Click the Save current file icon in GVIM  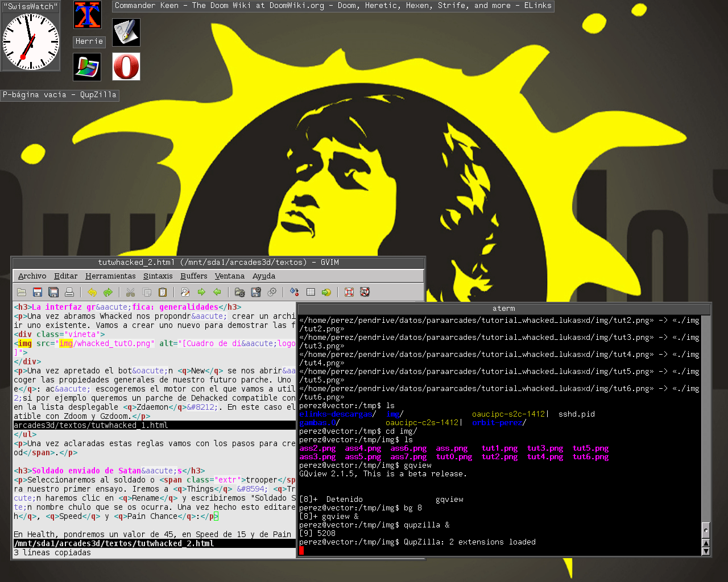(x=38, y=292)
